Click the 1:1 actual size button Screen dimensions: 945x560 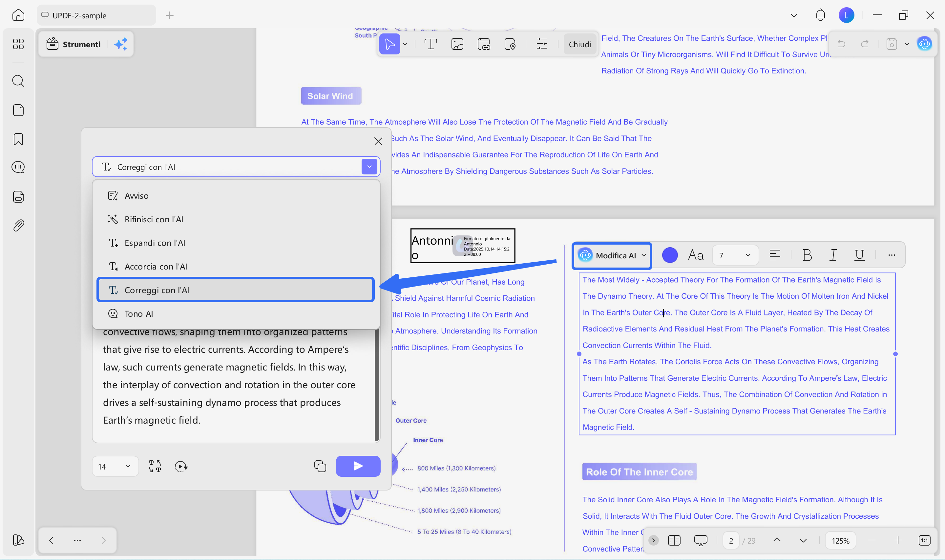tap(924, 540)
